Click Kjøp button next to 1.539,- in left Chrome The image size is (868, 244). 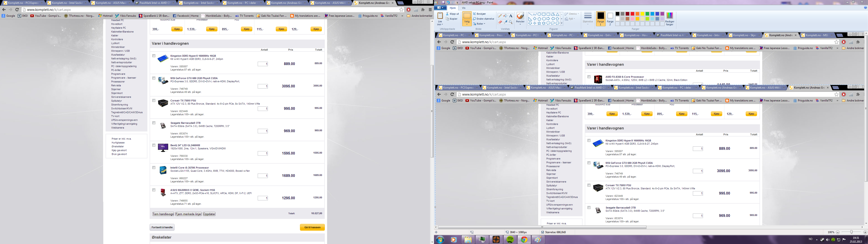(212, 29)
